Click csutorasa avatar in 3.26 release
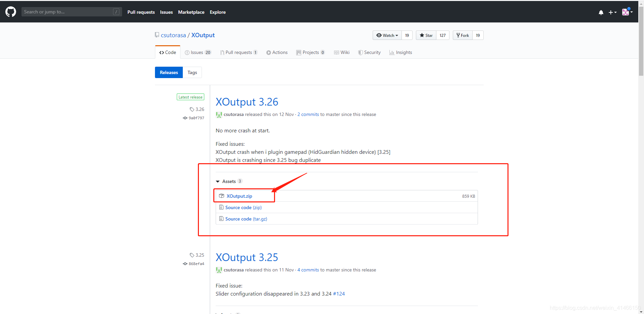The image size is (644, 314). point(219,115)
